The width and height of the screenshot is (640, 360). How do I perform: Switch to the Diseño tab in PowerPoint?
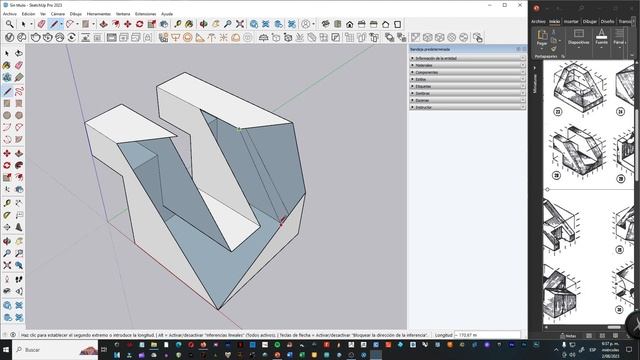click(x=607, y=21)
